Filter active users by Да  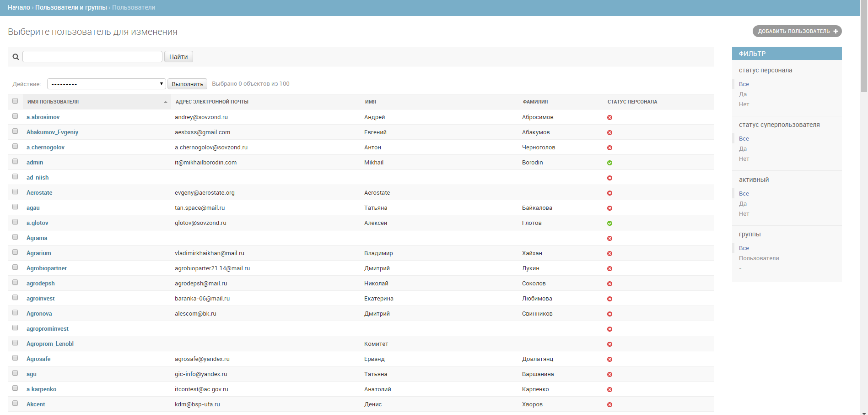(743, 204)
